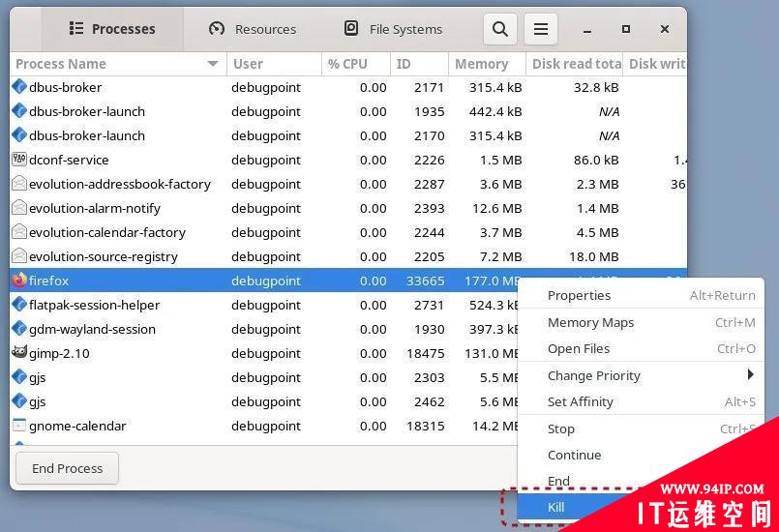Select the gdm-wayland-session process name
The height and width of the screenshot is (532, 779).
click(92, 329)
